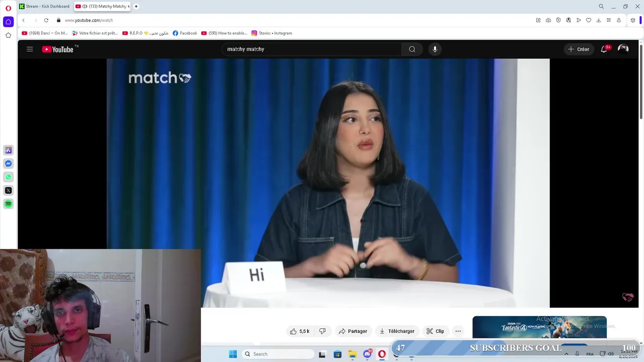
Task: Open Aria AI in Opera sidebar
Action: tap(8, 150)
